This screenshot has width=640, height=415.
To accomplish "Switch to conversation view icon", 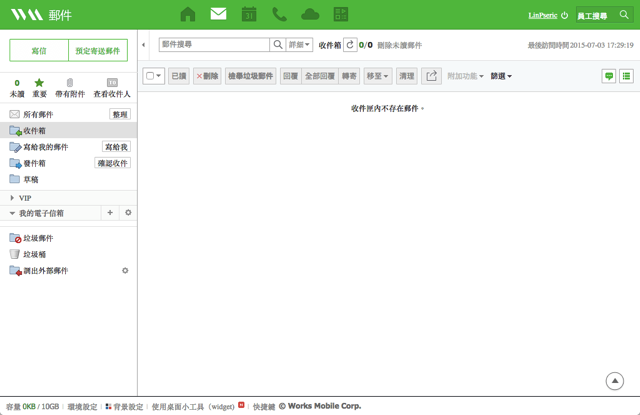I will click(x=608, y=76).
